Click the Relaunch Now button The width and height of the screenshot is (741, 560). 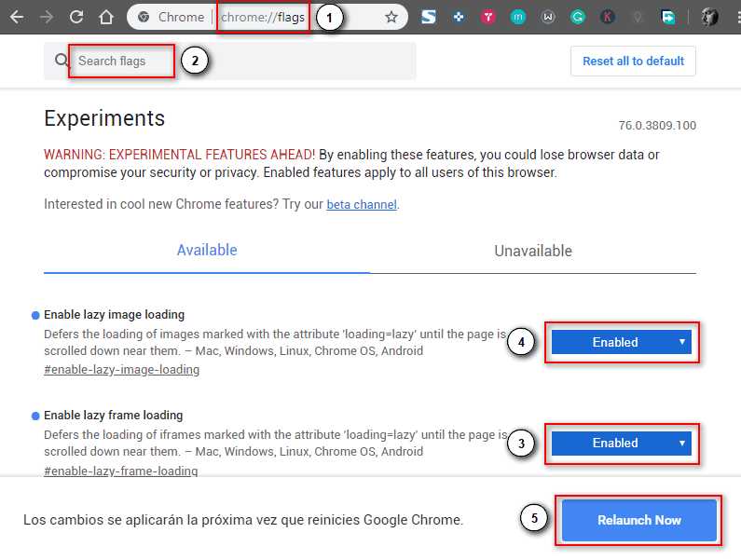638,520
